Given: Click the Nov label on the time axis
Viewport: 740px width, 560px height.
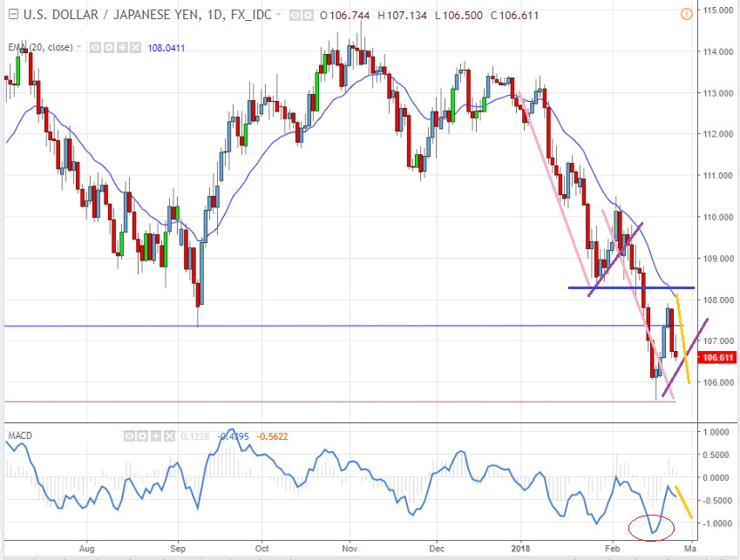Looking at the screenshot, I should (350, 549).
